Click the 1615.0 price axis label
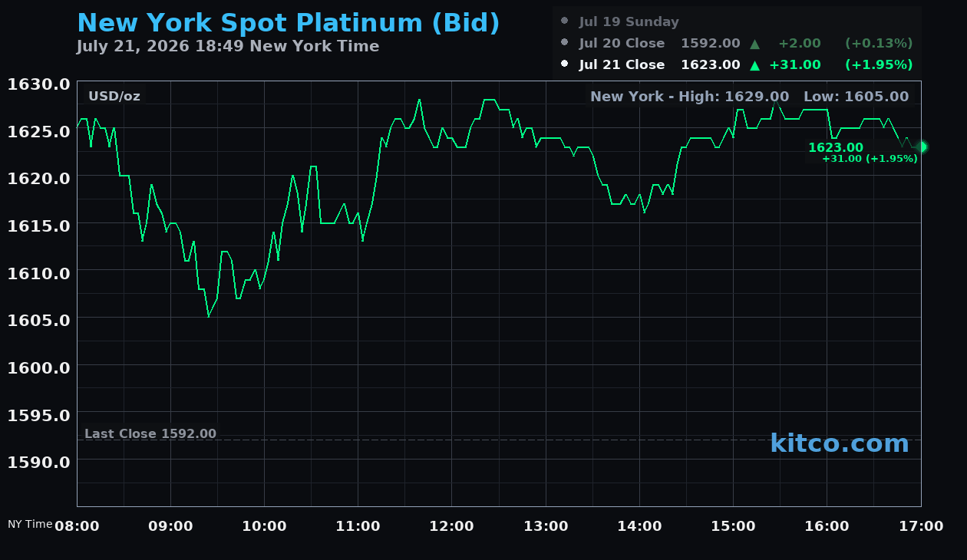 click(x=38, y=226)
